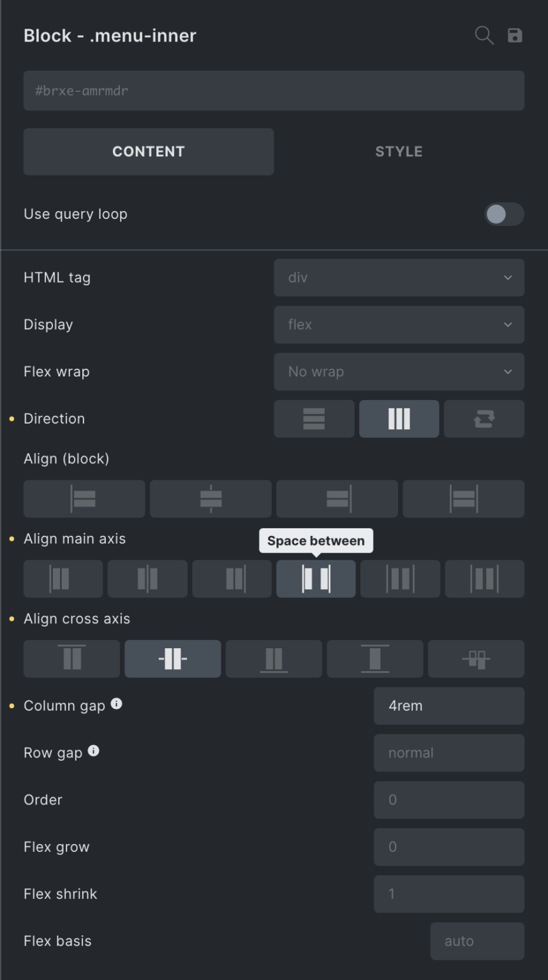Select the column direction button
The height and width of the screenshot is (980, 548).
399,419
